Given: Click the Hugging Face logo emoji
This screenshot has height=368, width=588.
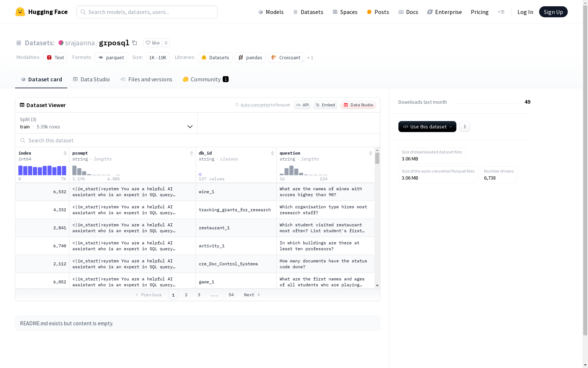Looking at the screenshot, I should tap(20, 12).
